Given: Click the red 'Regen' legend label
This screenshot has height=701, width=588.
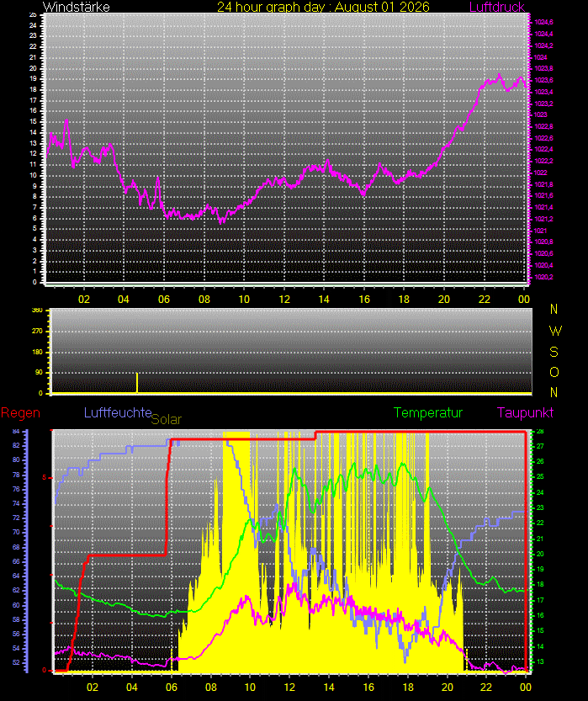Looking at the screenshot, I should (20, 413).
